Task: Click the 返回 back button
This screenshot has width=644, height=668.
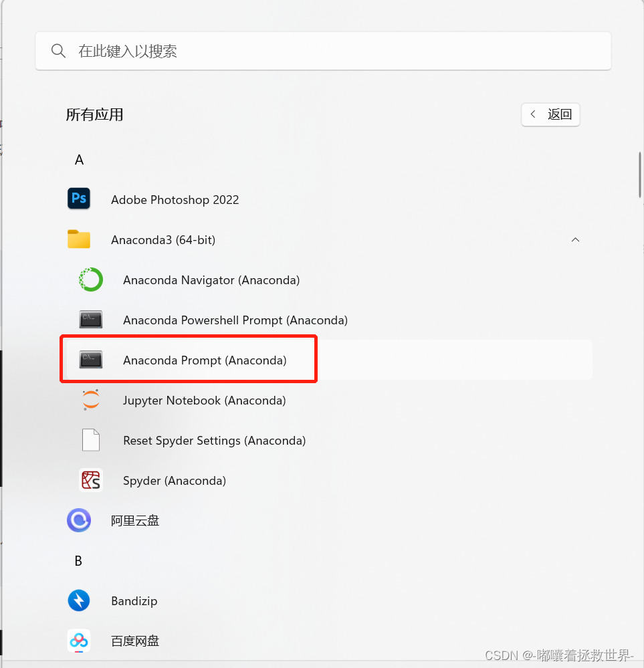Action: click(550, 114)
